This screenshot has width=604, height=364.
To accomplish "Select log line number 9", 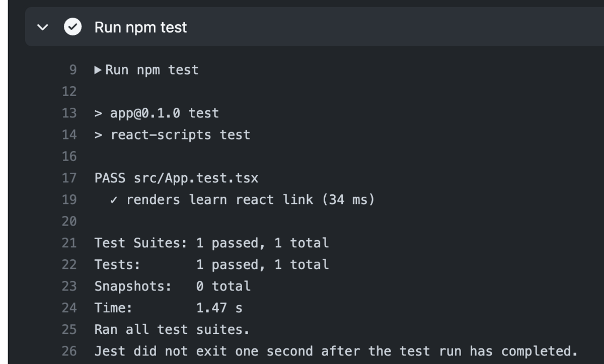I will (72, 70).
